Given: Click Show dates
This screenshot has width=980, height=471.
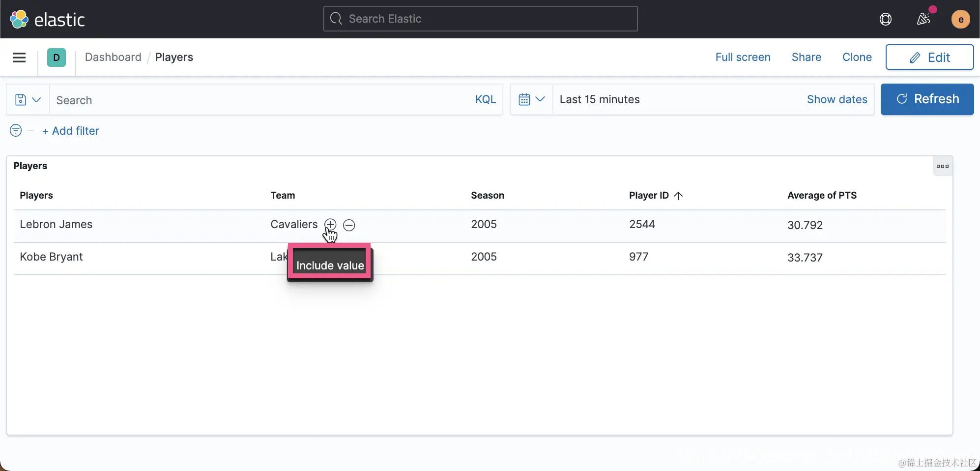Looking at the screenshot, I should tap(837, 99).
